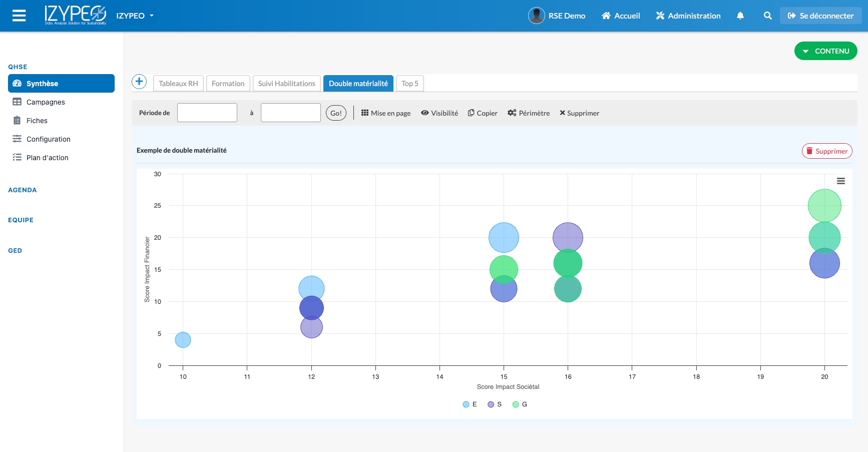Image resolution: width=868 pixels, height=452 pixels.
Task: Click the Période de start date field
Action: coord(207,113)
